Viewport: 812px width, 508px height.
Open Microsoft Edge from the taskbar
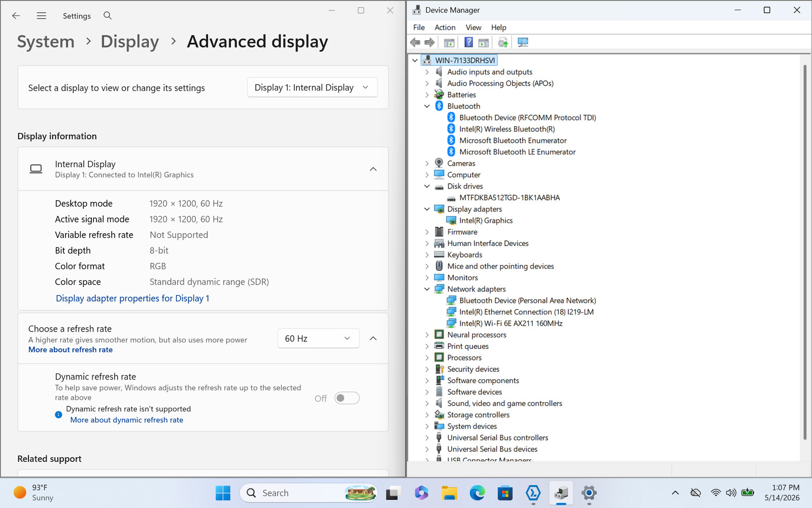coord(477,493)
